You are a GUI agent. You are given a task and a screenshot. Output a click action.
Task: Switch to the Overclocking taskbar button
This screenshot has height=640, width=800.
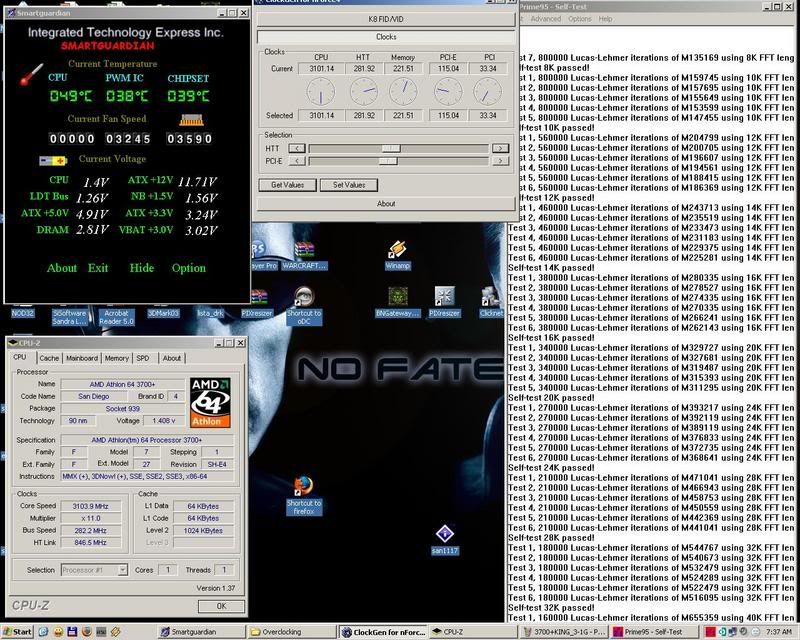click(292, 632)
